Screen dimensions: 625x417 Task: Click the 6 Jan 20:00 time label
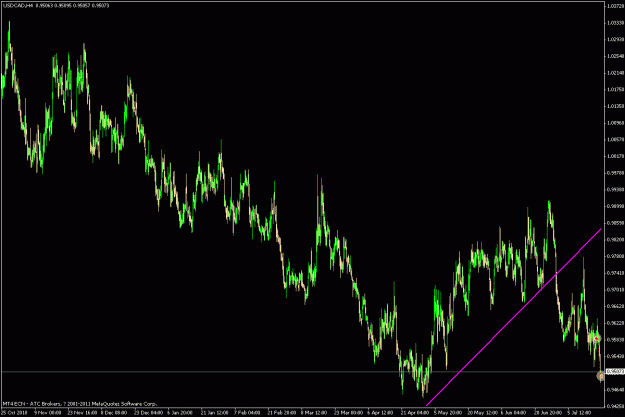[180, 413]
